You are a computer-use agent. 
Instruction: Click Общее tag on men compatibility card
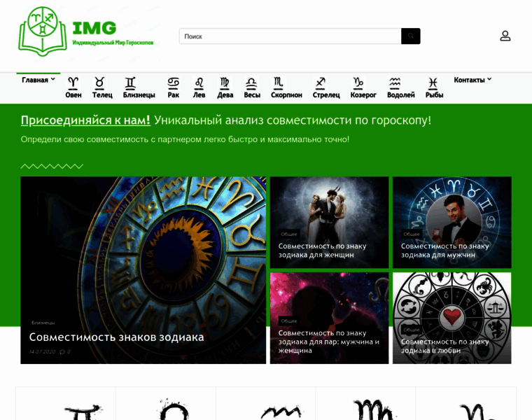412,234
